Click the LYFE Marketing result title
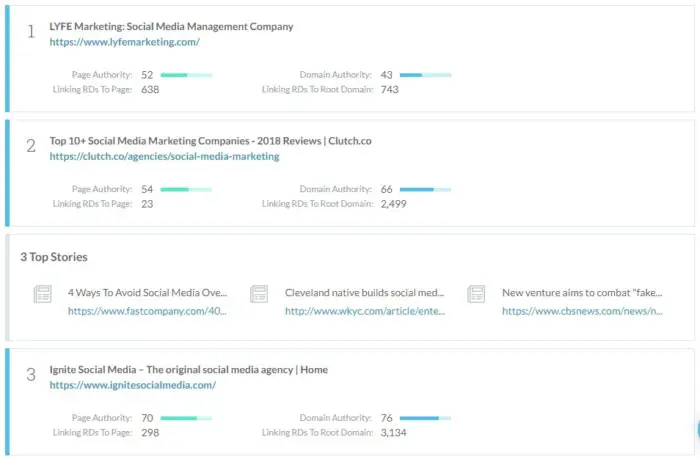 coord(171,26)
